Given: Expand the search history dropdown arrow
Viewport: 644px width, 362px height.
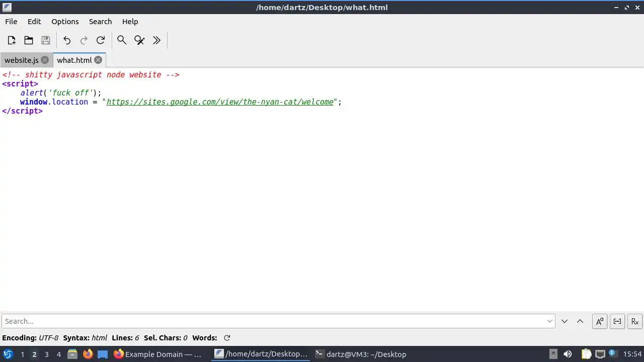Looking at the screenshot, I should pos(550,321).
